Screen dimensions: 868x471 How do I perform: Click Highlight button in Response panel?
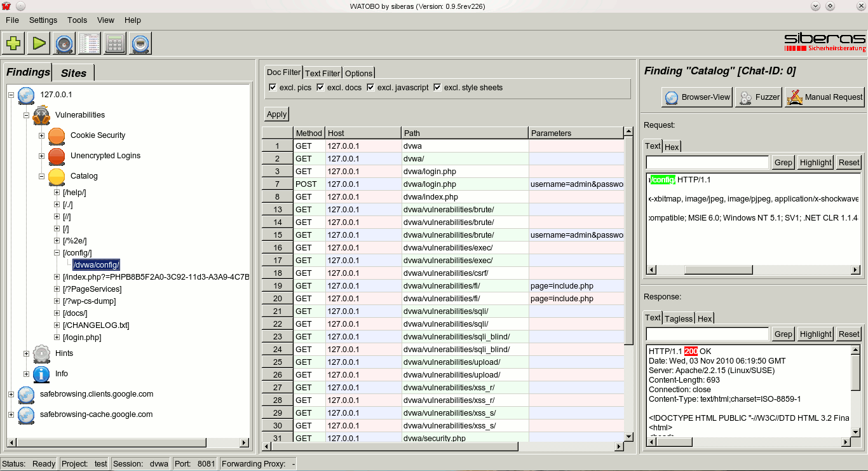pyautogui.click(x=815, y=334)
